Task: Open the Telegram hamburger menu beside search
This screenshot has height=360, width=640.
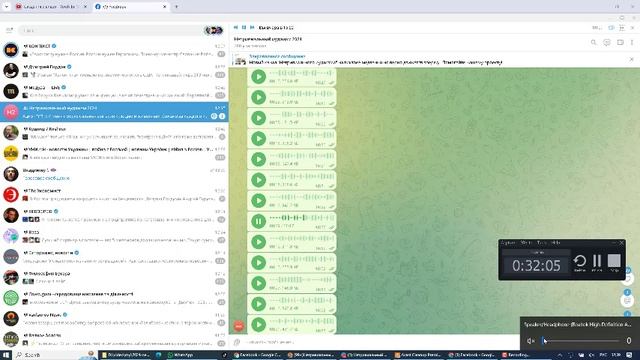Action: (9, 30)
